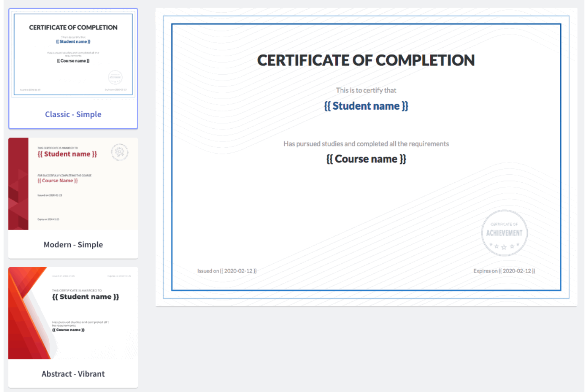Click the circular badge on Classic template thumbnail

[114, 77]
